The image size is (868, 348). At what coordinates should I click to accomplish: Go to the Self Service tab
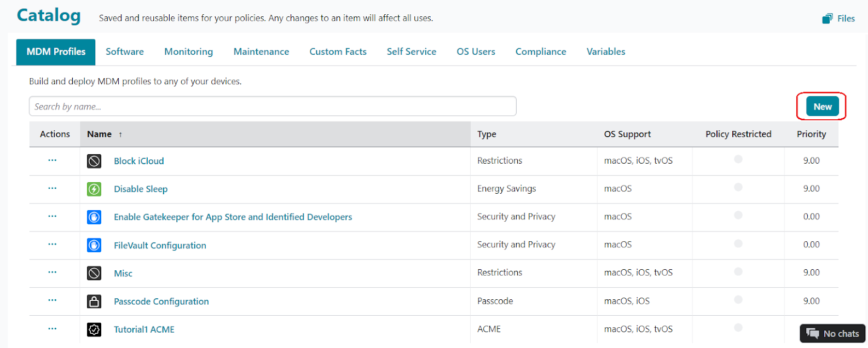pos(412,52)
